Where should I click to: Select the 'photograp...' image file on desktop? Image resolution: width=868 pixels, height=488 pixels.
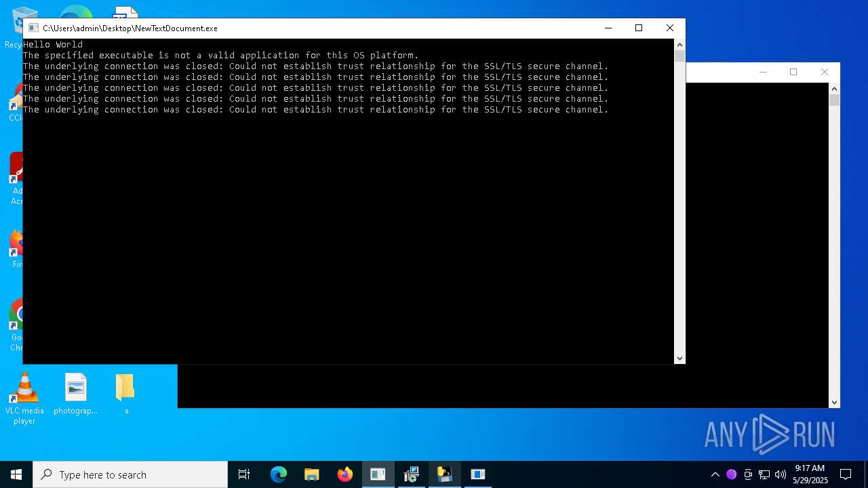(x=76, y=394)
